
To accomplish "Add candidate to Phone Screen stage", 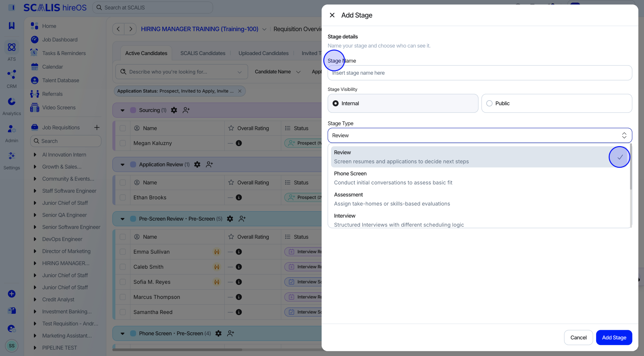I will coord(231,333).
